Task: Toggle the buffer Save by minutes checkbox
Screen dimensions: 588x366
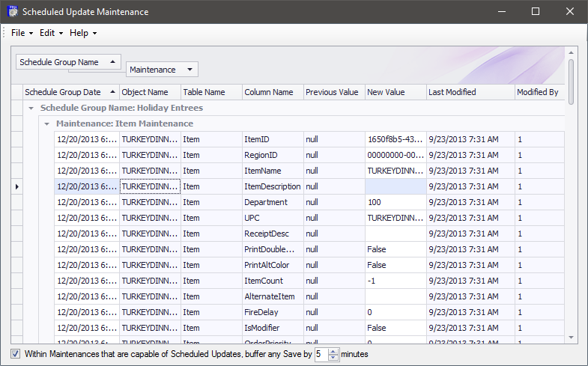Action: [x=16, y=353]
